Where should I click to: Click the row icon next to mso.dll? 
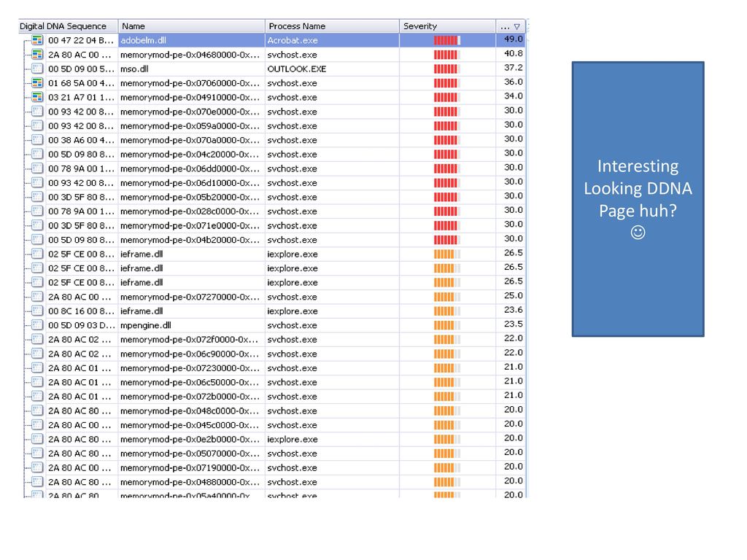(x=37, y=69)
